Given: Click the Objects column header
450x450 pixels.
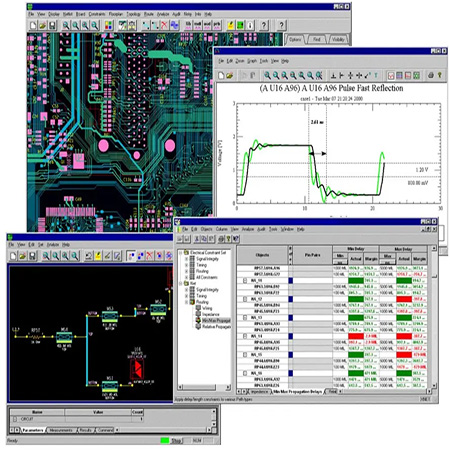Looking at the screenshot, I should pyautogui.click(x=262, y=255).
